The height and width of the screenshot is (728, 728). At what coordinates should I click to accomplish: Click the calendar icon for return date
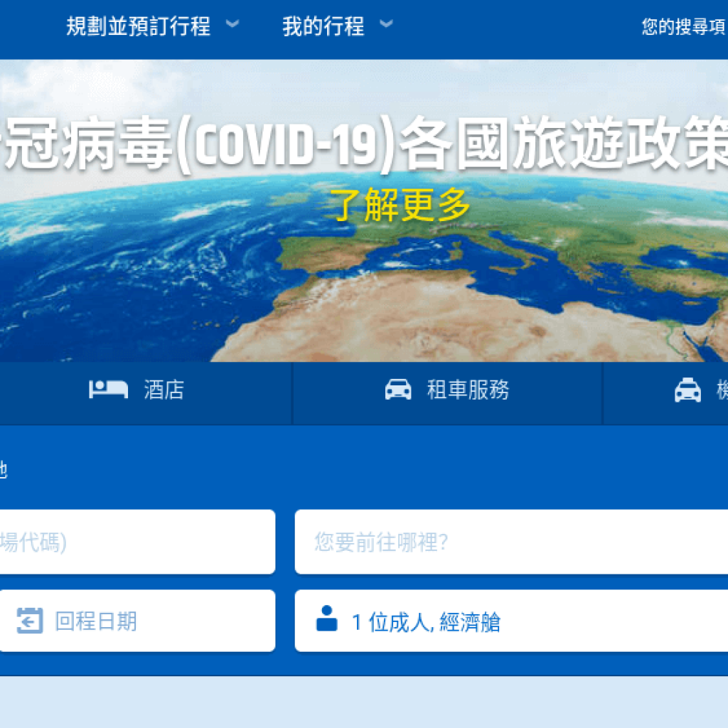[30, 621]
